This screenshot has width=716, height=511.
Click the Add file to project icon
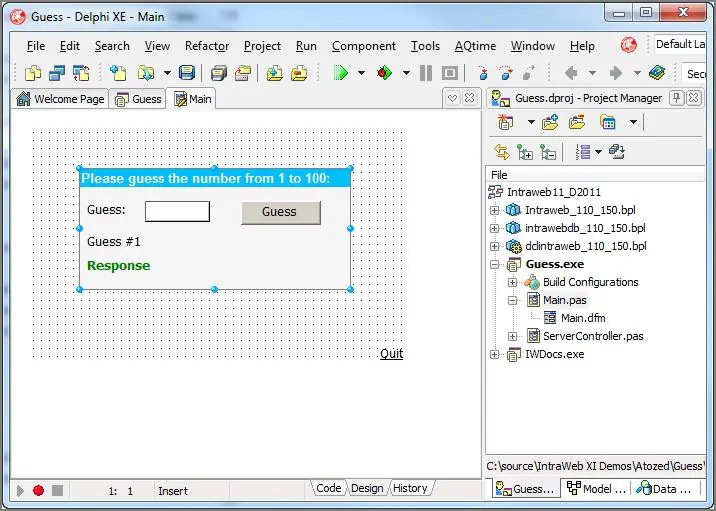click(274, 73)
